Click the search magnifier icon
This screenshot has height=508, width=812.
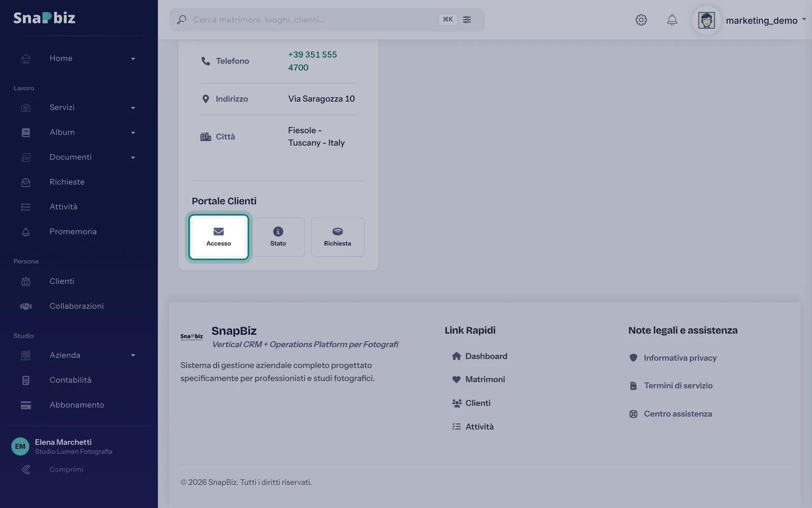[181, 20]
